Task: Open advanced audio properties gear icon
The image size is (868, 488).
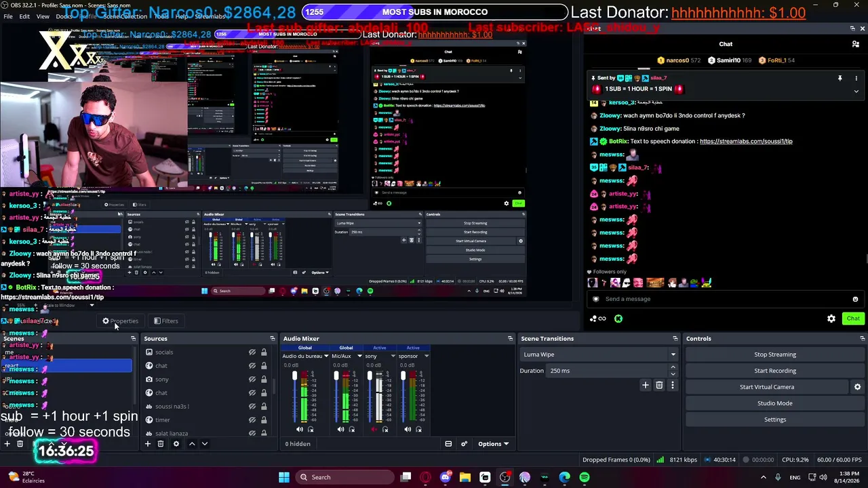Action: click(x=465, y=444)
